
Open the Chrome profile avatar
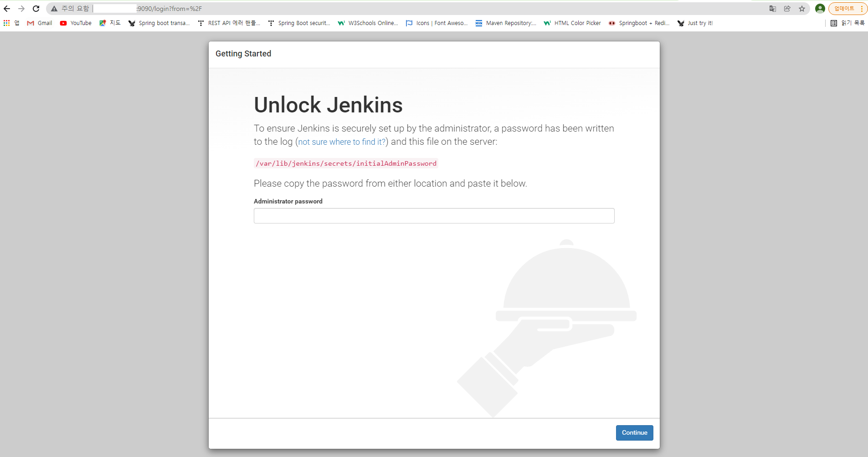point(820,9)
